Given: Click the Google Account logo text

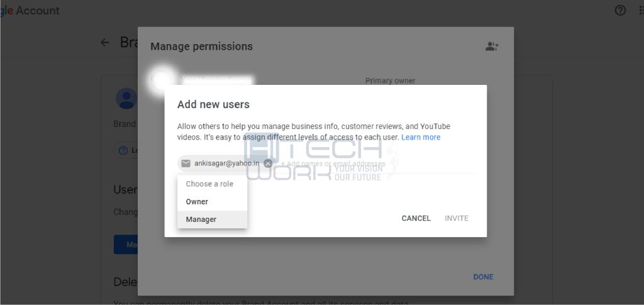Looking at the screenshot, I should 30,10.
